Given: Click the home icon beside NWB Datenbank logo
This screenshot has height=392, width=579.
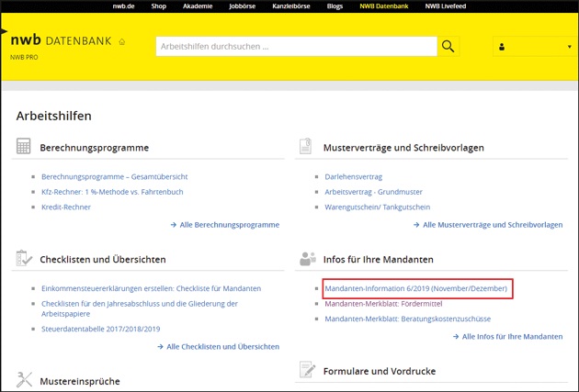Looking at the screenshot, I should tap(122, 42).
